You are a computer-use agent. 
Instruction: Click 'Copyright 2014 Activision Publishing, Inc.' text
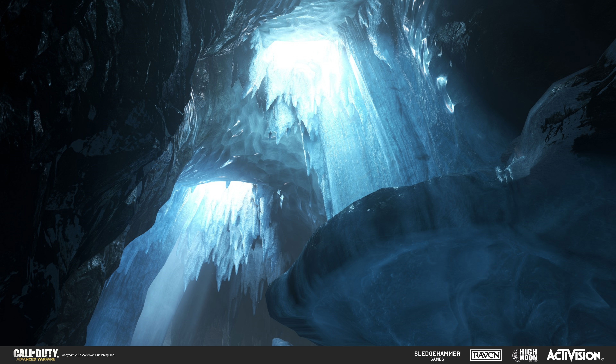click(88, 355)
